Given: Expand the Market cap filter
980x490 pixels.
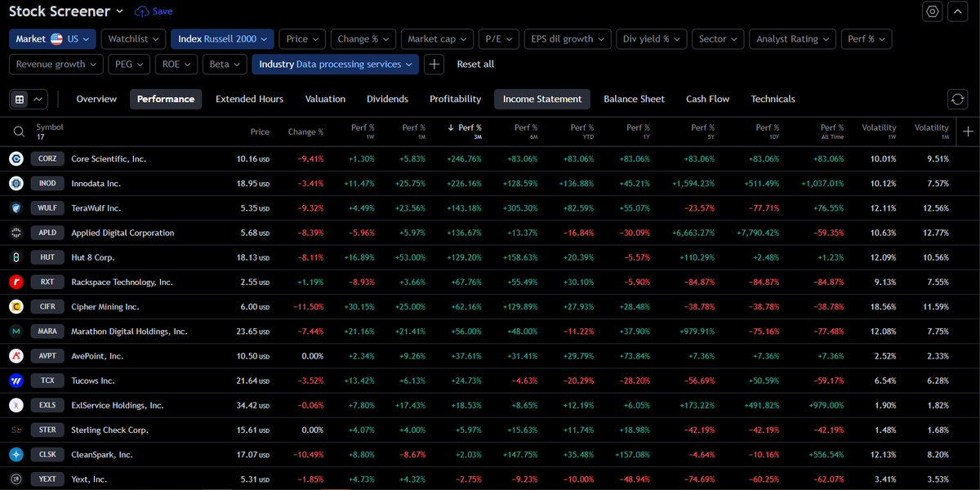Looking at the screenshot, I should (439, 38).
